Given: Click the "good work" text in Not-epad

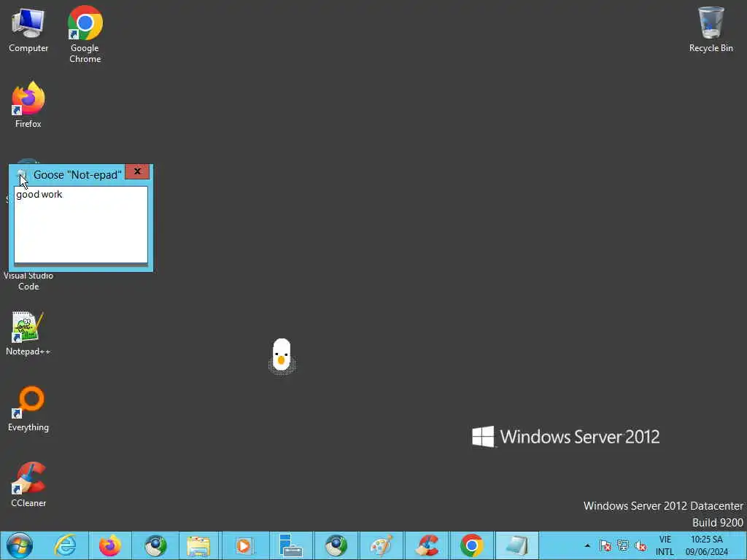Looking at the screenshot, I should coord(39,194).
